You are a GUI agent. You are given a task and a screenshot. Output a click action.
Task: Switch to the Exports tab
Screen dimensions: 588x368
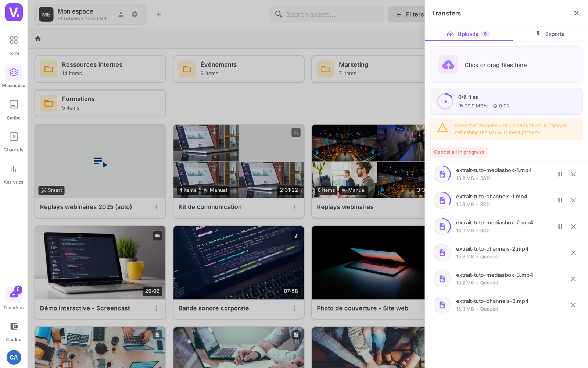(550, 34)
